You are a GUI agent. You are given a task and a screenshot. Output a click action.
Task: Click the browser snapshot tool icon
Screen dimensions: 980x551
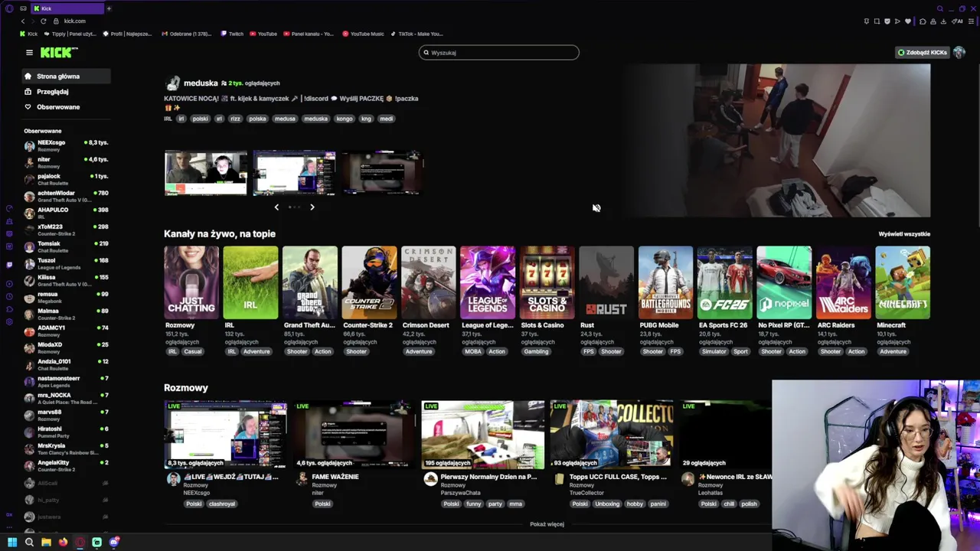coord(877,21)
